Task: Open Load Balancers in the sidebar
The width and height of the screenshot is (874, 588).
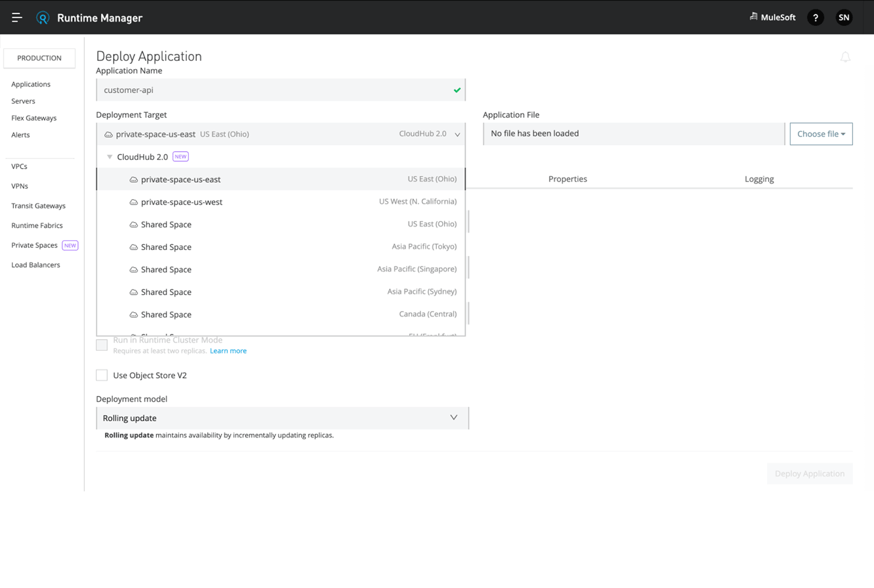Action: 35,265
